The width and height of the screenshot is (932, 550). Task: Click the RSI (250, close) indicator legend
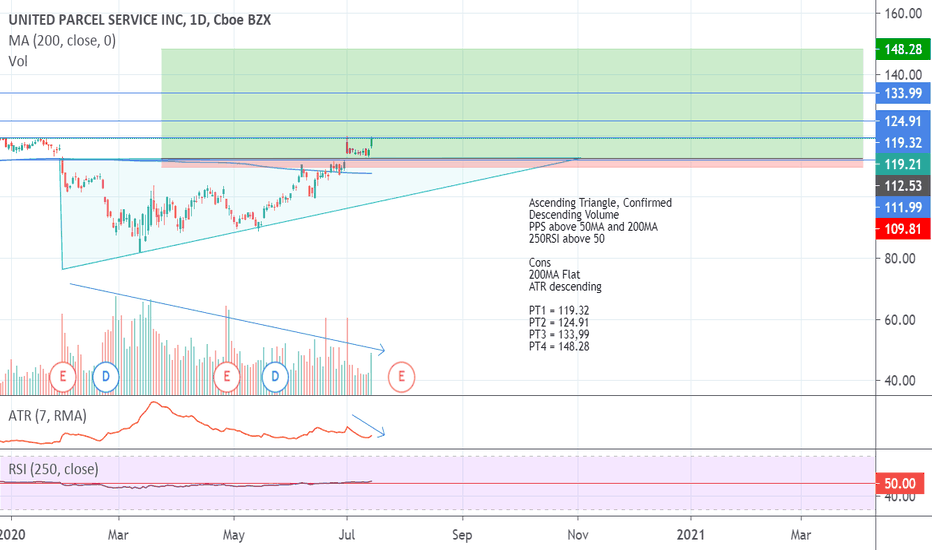point(53,469)
